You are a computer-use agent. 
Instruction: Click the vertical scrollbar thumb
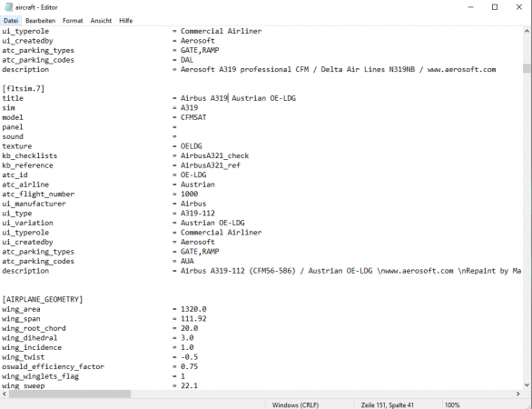(527, 68)
